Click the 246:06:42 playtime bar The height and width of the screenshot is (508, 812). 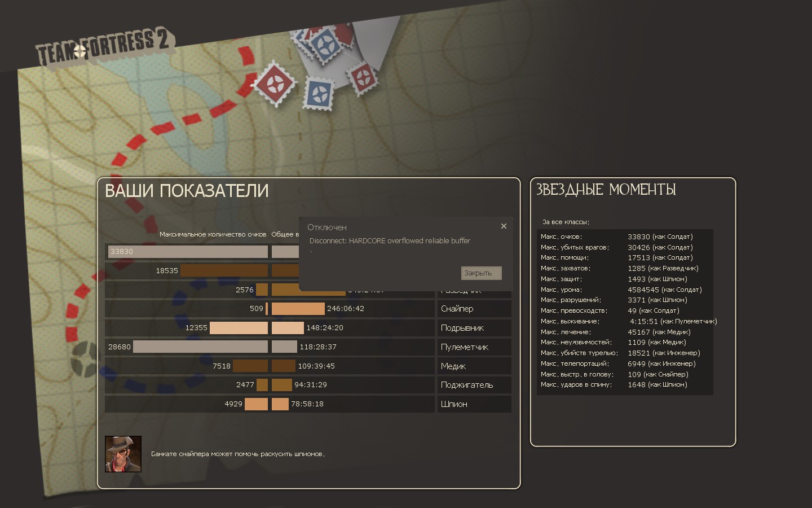tap(298, 309)
